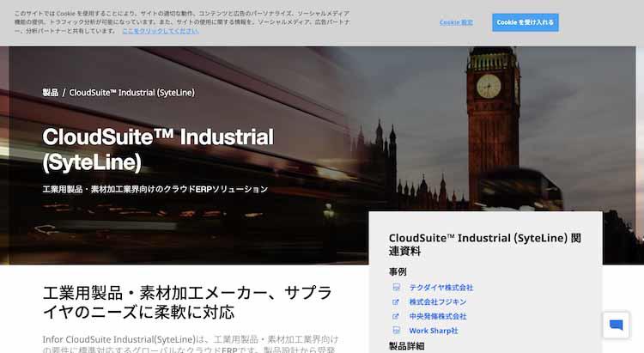644x353 pixels.
Task: Select CloudSuite Industrial (SyteLine) breadcrumb text
Action: coord(132,93)
